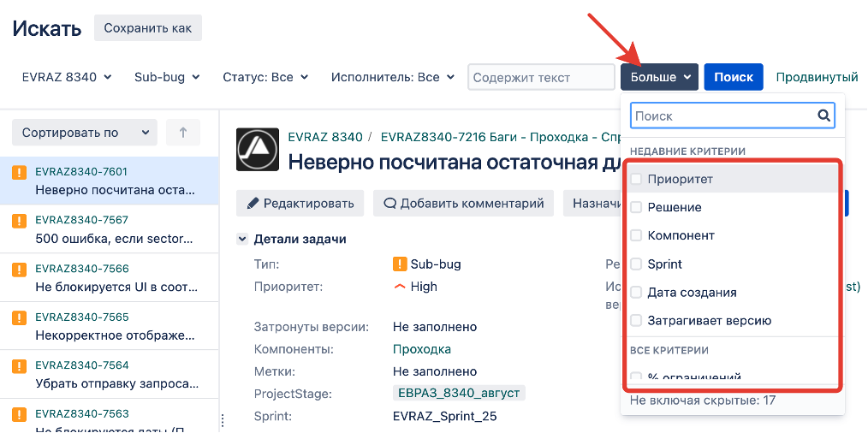Click Sub-bug icon for EVRAZ8340-7565
The height and width of the screenshot is (433, 868).
(20, 317)
